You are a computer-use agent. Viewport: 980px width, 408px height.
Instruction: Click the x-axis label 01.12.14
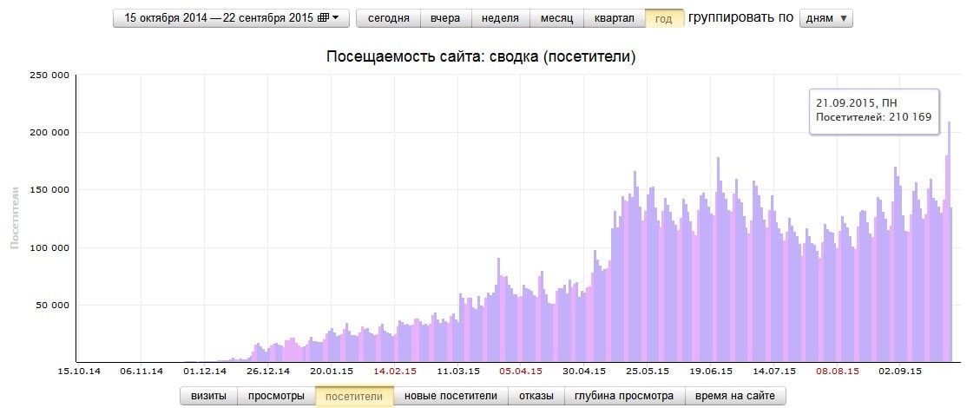pos(205,372)
